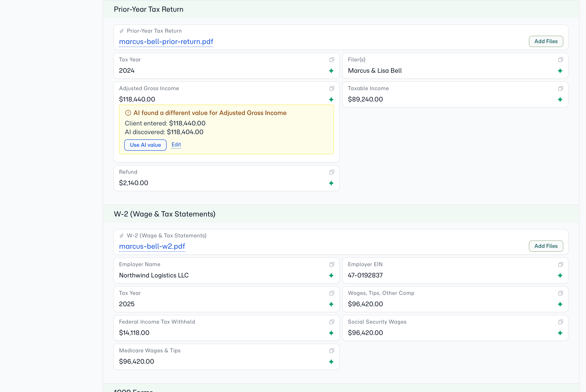Copy the W-2 Tax Year value
Image resolution: width=586 pixels, height=392 pixels.
point(332,293)
